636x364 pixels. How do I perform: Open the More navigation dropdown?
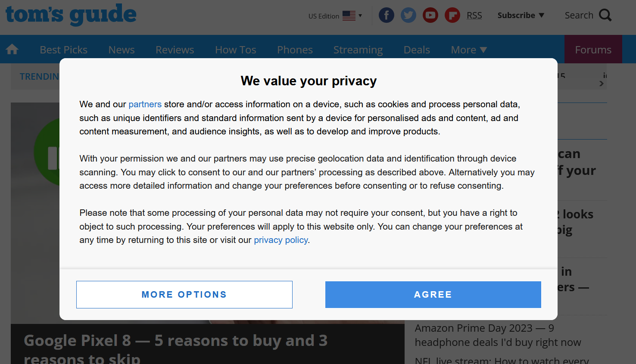(x=468, y=49)
